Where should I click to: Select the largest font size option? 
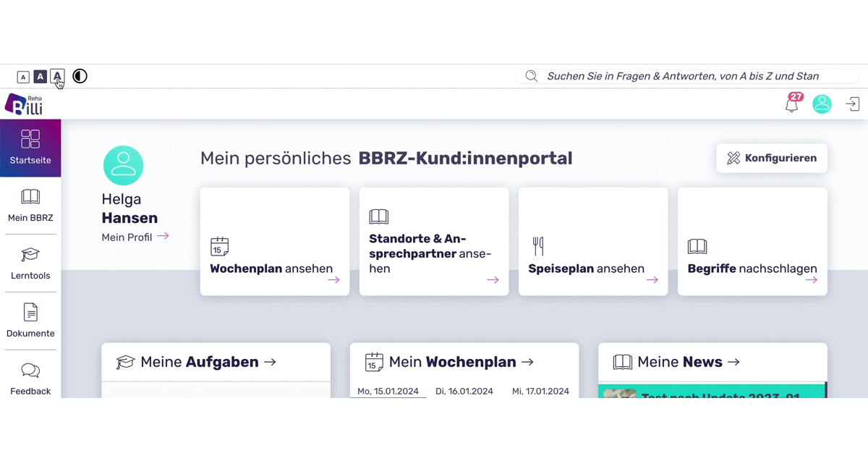point(57,76)
